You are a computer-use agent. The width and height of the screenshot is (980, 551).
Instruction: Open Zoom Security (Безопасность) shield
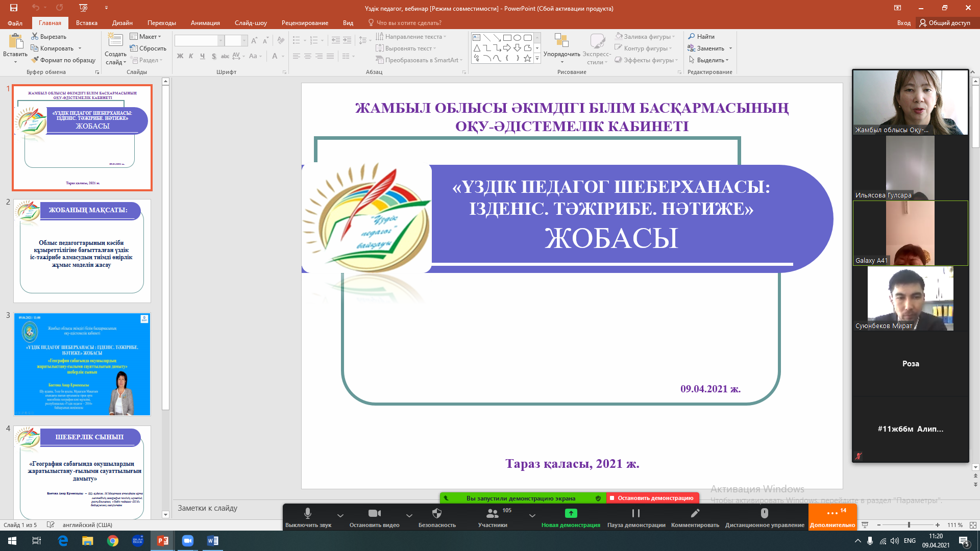coord(437,517)
